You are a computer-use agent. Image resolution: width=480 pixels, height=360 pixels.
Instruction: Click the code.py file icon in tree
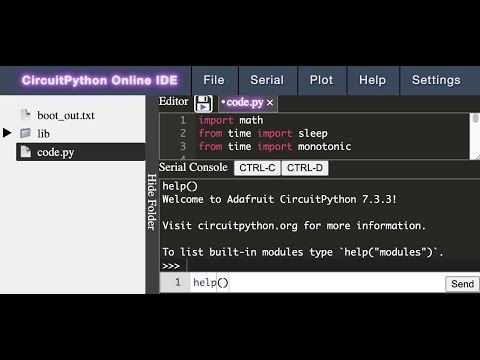[25, 152]
